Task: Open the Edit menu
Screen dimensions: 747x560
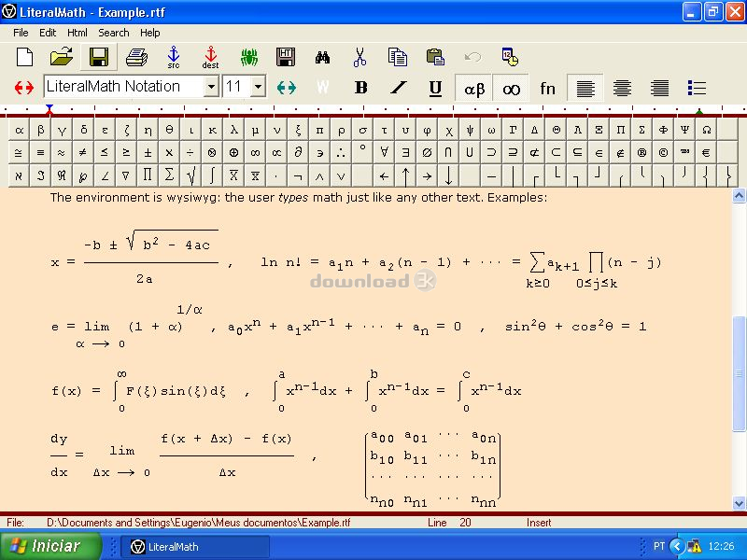Action: tap(48, 33)
